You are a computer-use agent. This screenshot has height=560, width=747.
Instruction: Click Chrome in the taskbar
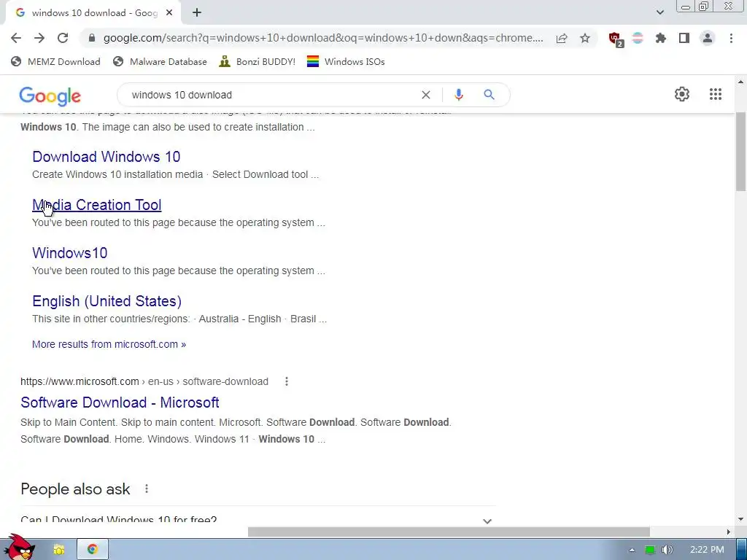point(93,550)
